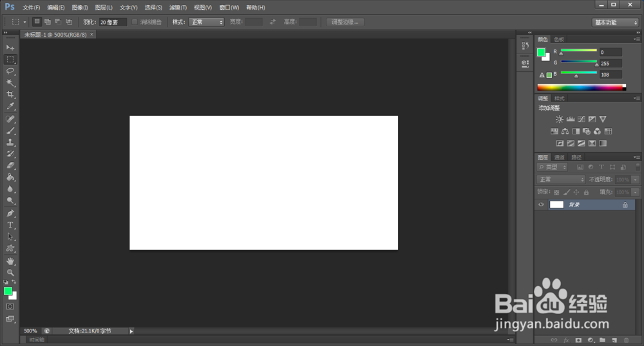
Task: Change screen mode from toolbox
Action: [x=10, y=318]
